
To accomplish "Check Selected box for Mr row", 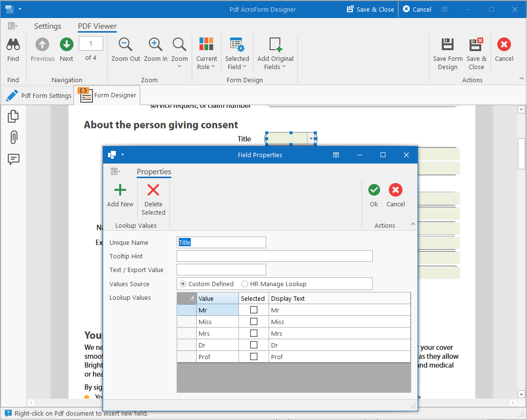I will click(x=254, y=310).
